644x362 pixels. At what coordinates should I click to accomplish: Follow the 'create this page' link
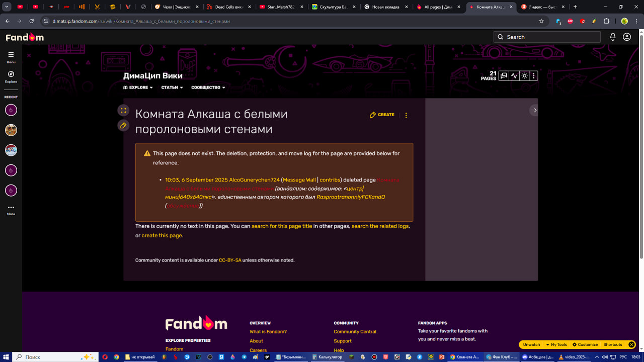pos(162,235)
